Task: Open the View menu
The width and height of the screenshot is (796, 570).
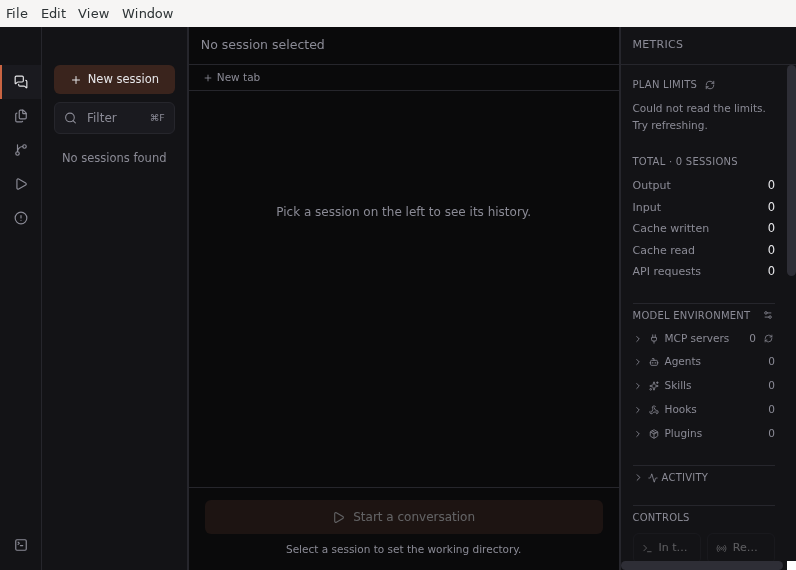Action: 93,13
